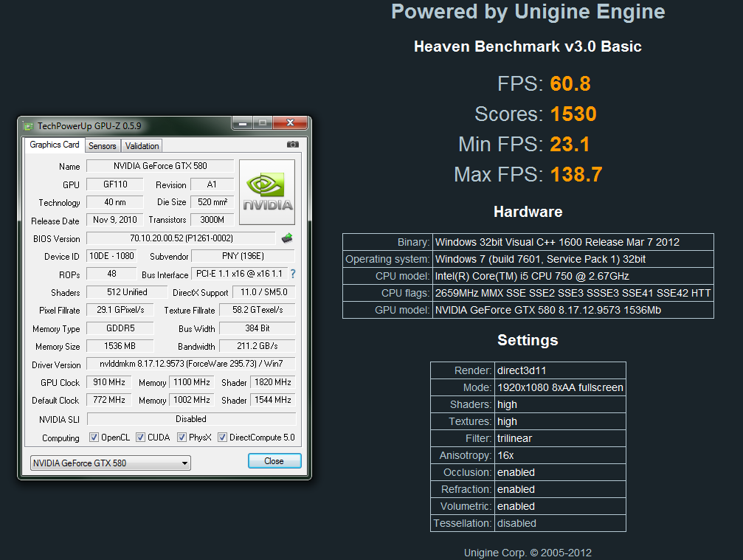Click the Bandwidth field 211.2 GB/s
This screenshot has width=743, height=560.
coord(258,346)
